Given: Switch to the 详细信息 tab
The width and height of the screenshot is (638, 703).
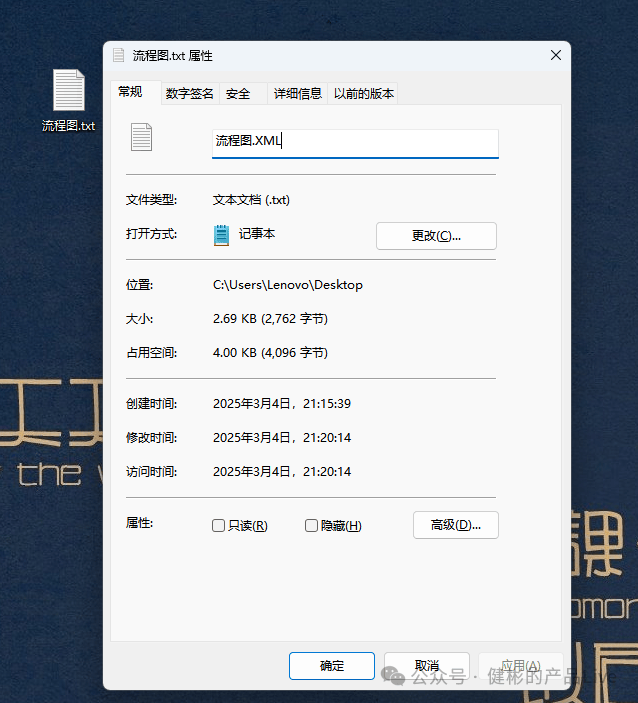Looking at the screenshot, I should (x=298, y=94).
